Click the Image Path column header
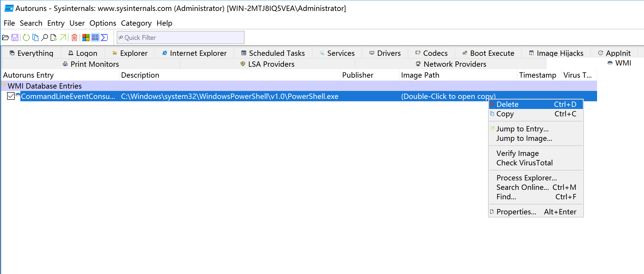This screenshot has width=644, height=274. [x=420, y=75]
